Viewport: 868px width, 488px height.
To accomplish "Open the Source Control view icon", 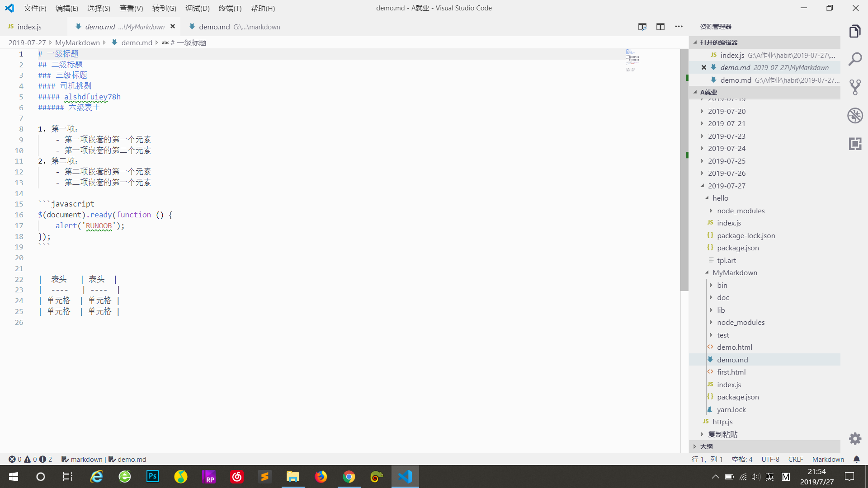I will [x=855, y=87].
